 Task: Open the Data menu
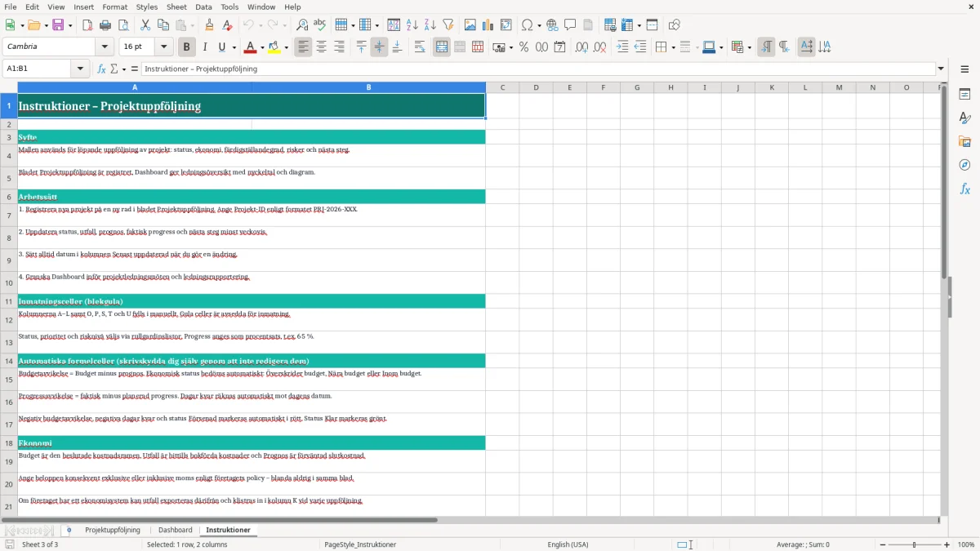pos(203,7)
